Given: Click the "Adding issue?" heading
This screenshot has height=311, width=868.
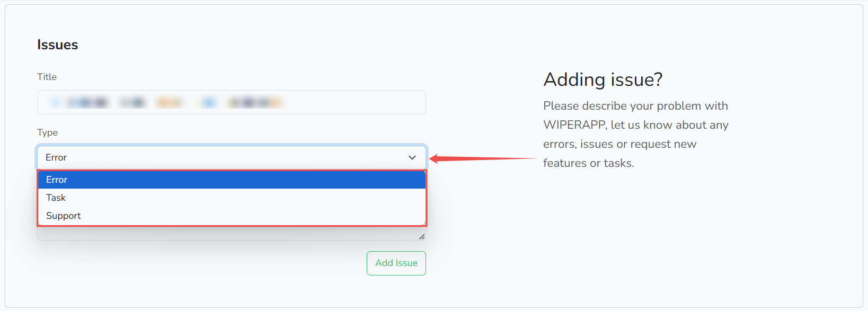Looking at the screenshot, I should pos(603,79).
